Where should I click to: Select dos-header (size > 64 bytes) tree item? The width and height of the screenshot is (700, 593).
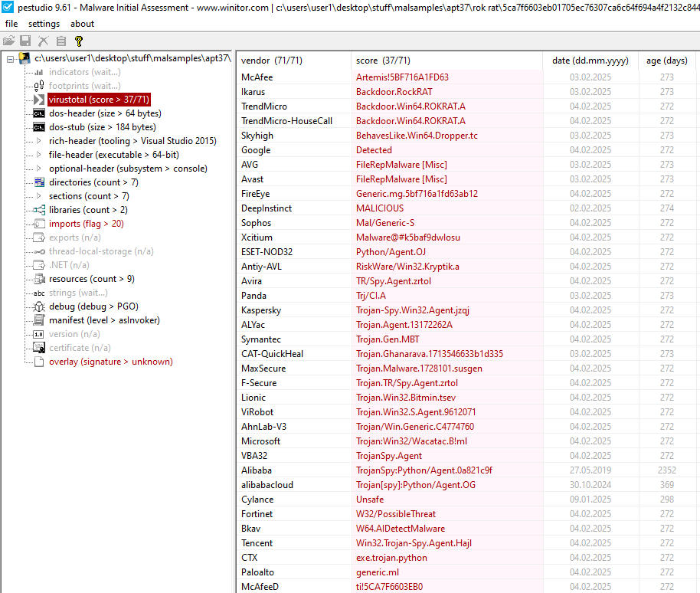pos(105,113)
